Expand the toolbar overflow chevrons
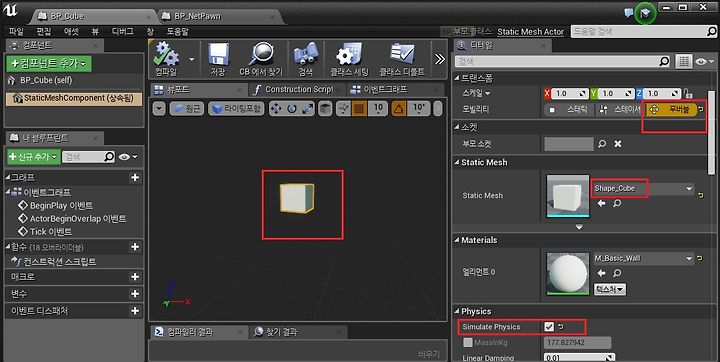This screenshot has width=720, height=362. click(439, 59)
